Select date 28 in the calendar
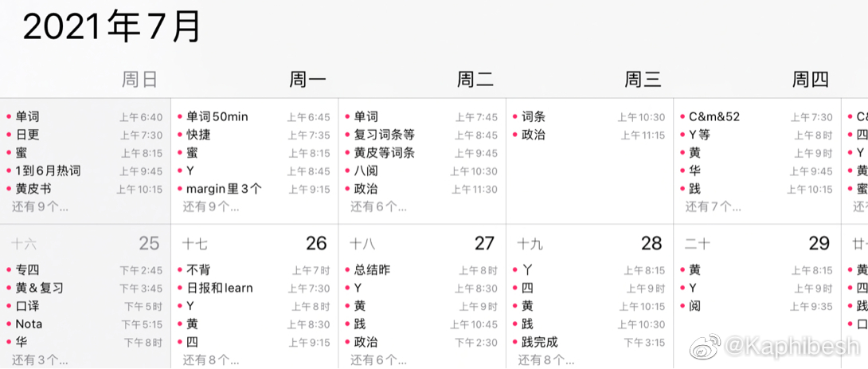This screenshot has height=369, width=868. [651, 243]
